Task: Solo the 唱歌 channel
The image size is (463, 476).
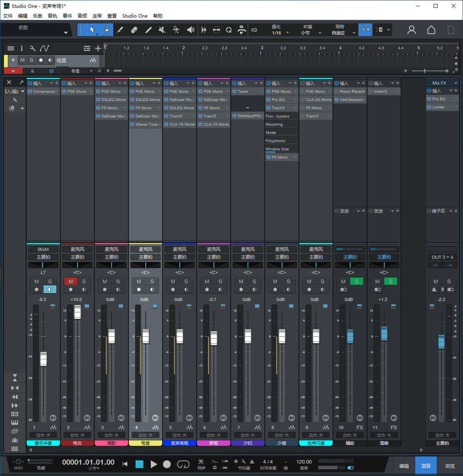Action: coord(118,281)
